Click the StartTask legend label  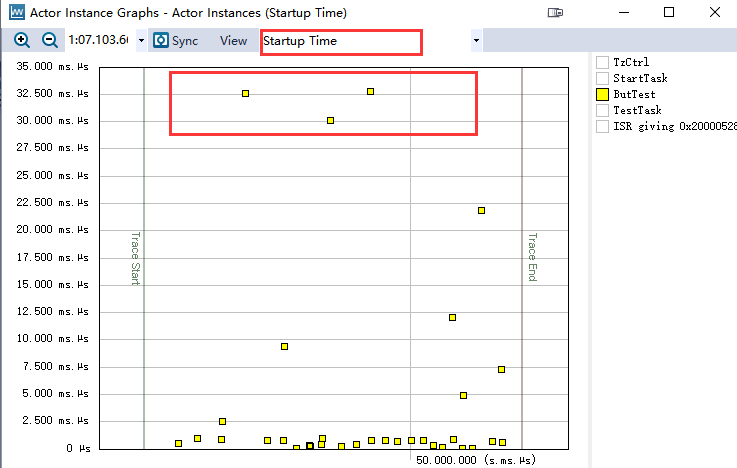coord(640,78)
